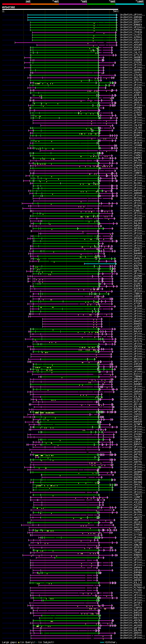The image size is (146, 644).
Task: Select hit label UniRef100_A3AYX5
Action: click(x=131, y=40)
